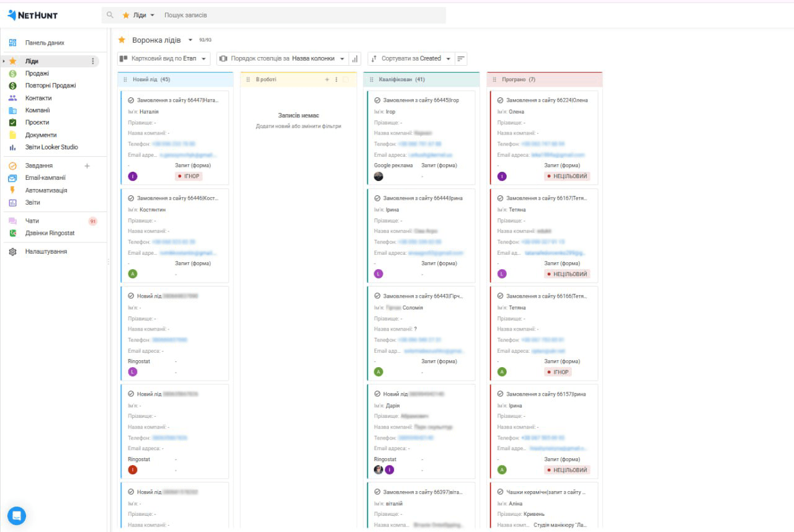Click the plus icon next to Завдання
Viewport: 794px width, 532px height.
(87, 166)
